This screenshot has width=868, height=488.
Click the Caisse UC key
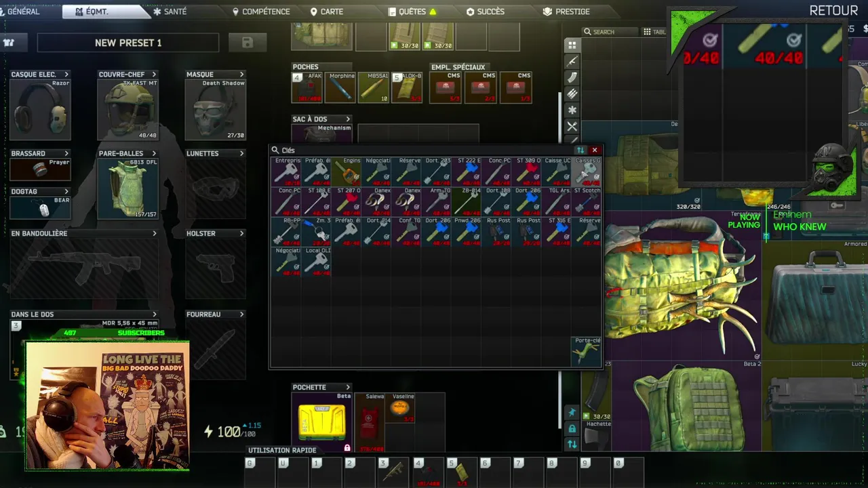556,171
